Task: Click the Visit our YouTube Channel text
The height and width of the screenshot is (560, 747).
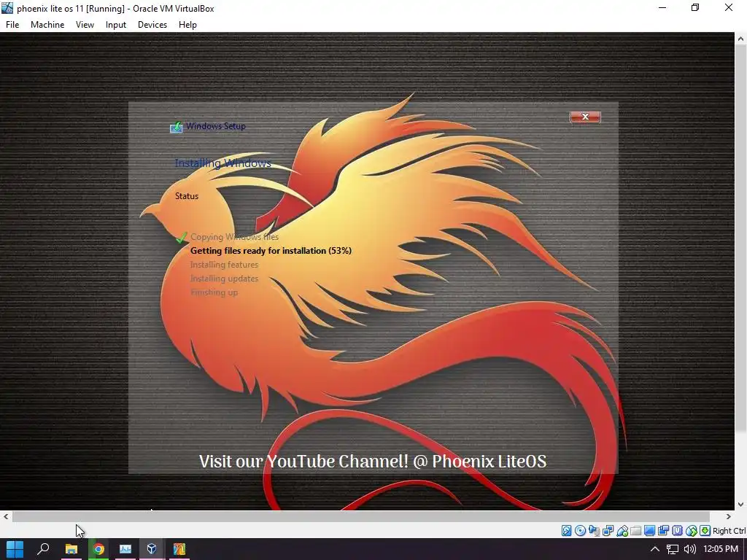Action: click(x=373, y=462)
